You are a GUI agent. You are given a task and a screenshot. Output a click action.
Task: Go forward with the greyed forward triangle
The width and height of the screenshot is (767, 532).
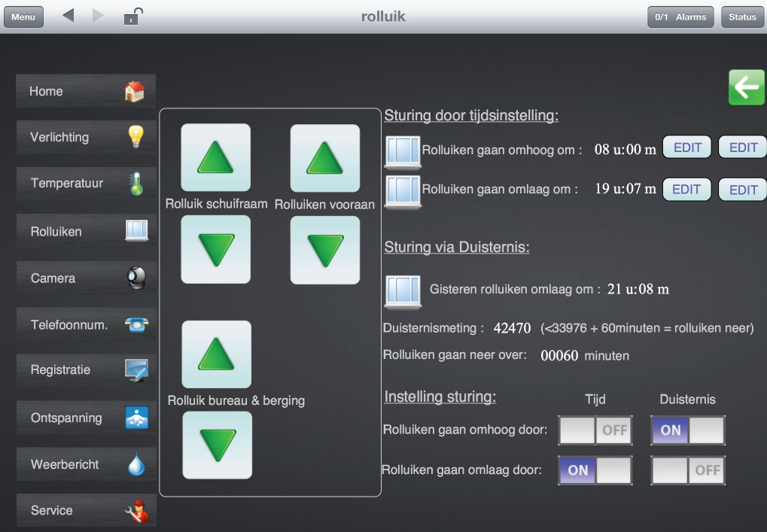click(98, 16)
